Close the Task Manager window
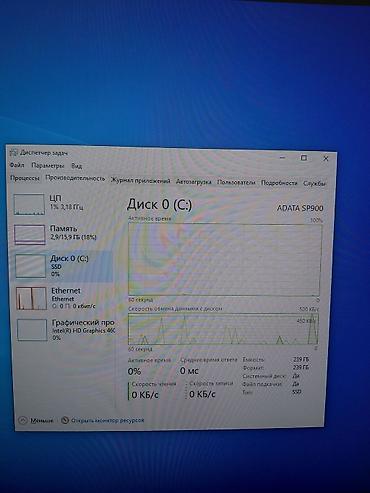370x493 pixels. pos(326,159)
